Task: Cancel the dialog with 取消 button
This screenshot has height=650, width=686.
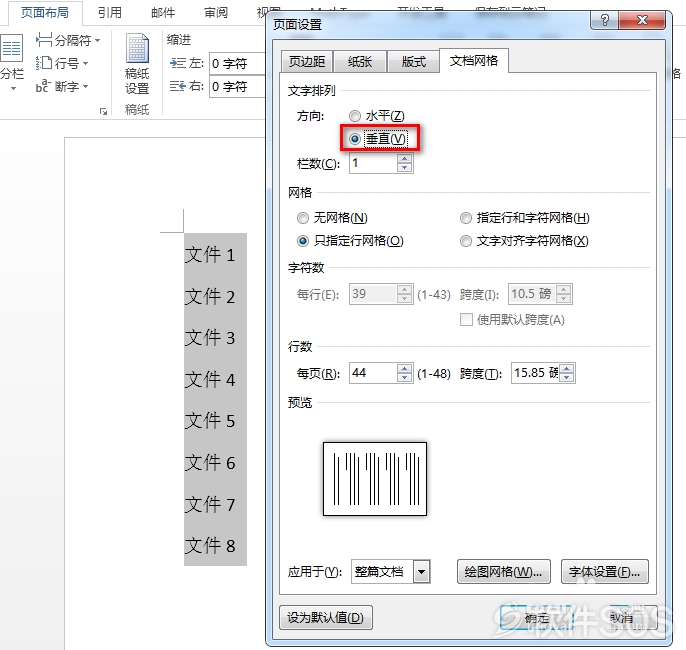Action: point(622,618)
